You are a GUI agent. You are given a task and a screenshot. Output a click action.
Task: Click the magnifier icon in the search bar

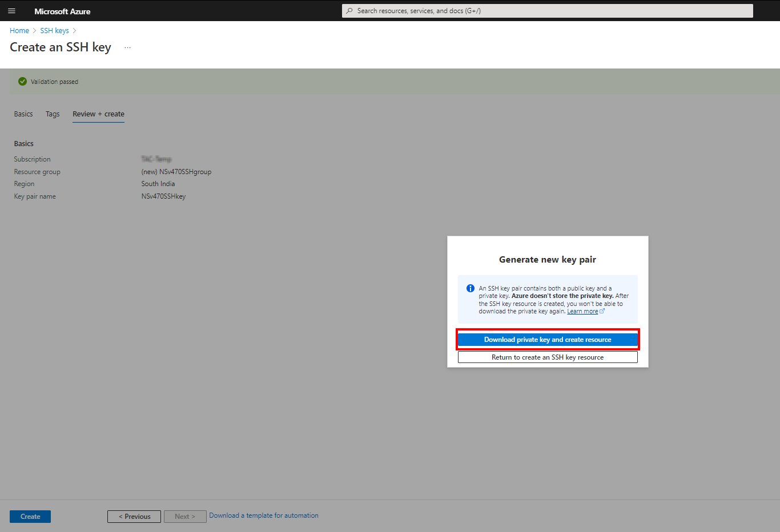tap(349, 11)
